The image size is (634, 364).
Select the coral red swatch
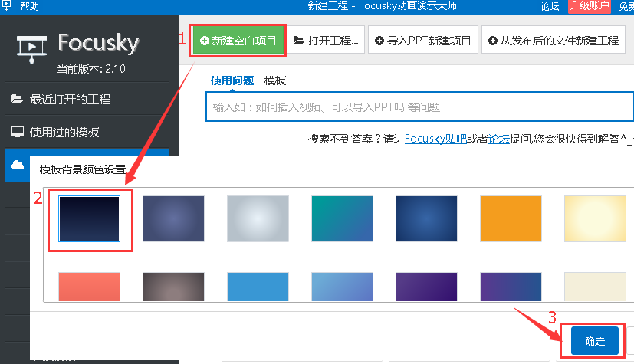(90, 287)
